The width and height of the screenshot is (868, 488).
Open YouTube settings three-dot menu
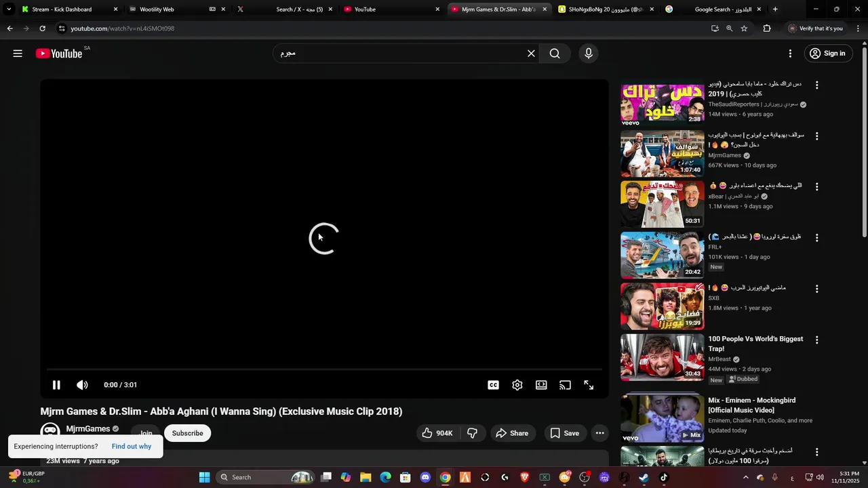[790, 54]
